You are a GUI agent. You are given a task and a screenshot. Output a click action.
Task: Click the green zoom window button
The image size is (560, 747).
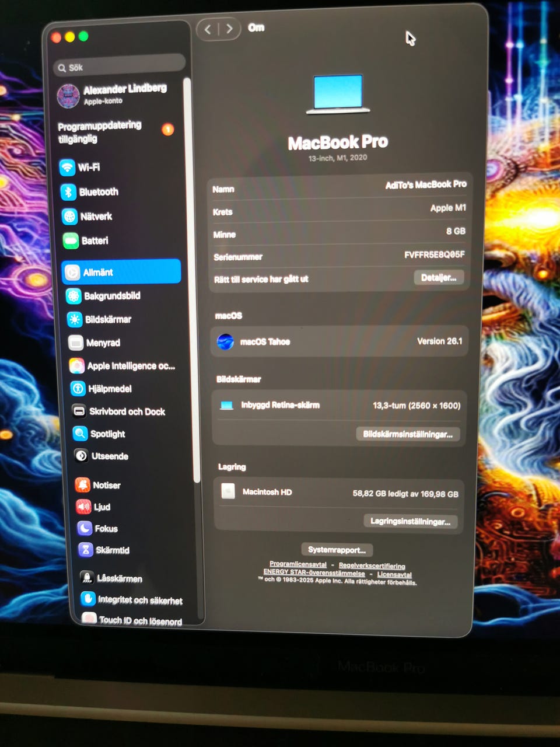click(x=83, y=37)
